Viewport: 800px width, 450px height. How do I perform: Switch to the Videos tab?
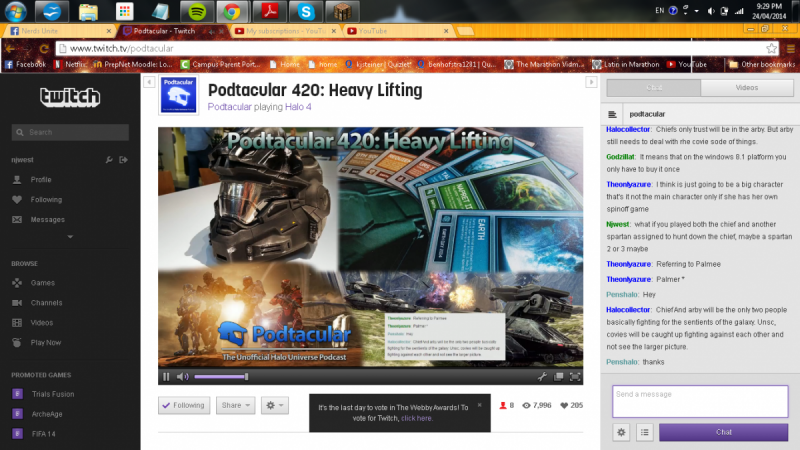[745, 88]
